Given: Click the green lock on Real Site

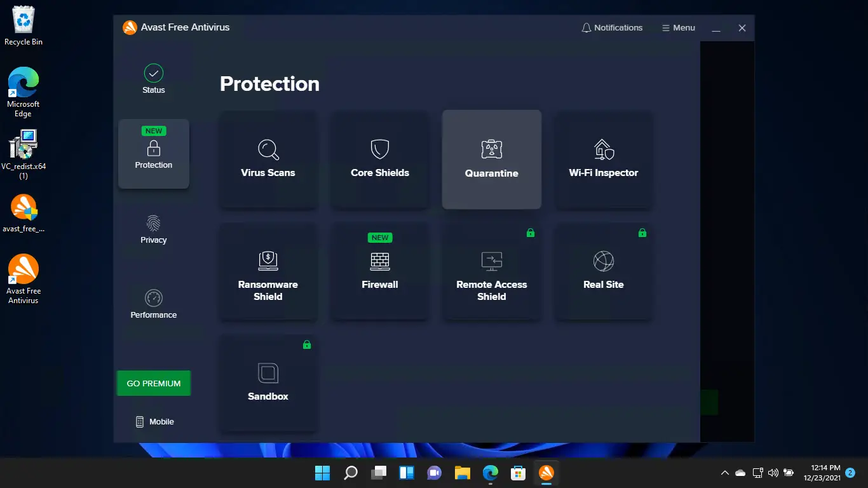Looking at the screenshot, I should click(x=642, y=233).
